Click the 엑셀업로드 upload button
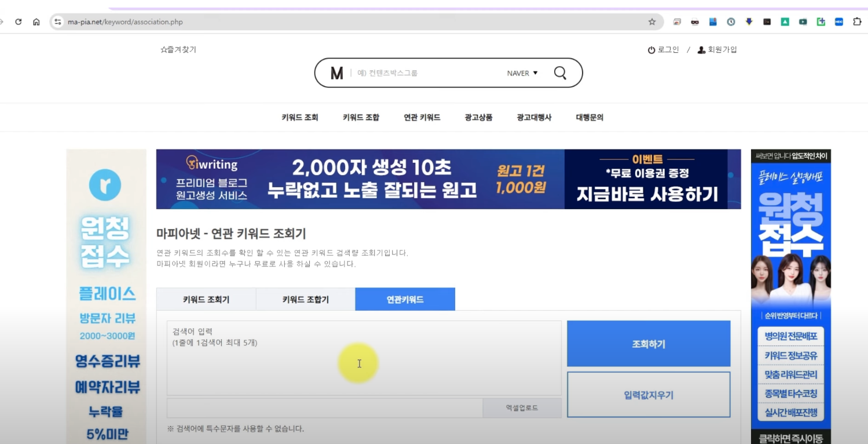Viewport: 868px width, 444px height. click(x=522, y=407)
